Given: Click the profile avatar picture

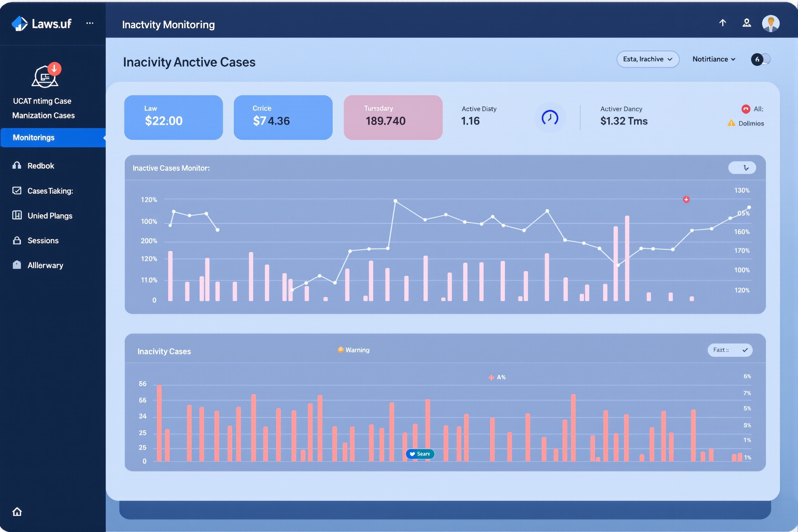Looking at the screenshot, I should click(x=771, y=23).
